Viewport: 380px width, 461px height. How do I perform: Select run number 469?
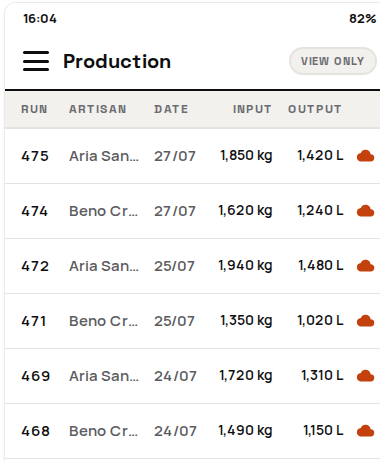click(x=36, y=376)
